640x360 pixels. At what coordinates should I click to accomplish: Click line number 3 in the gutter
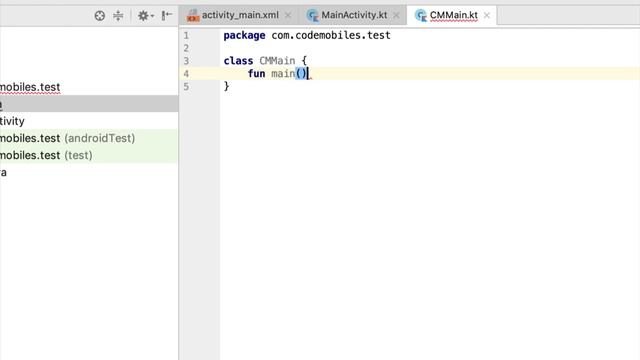click(186, 61)
